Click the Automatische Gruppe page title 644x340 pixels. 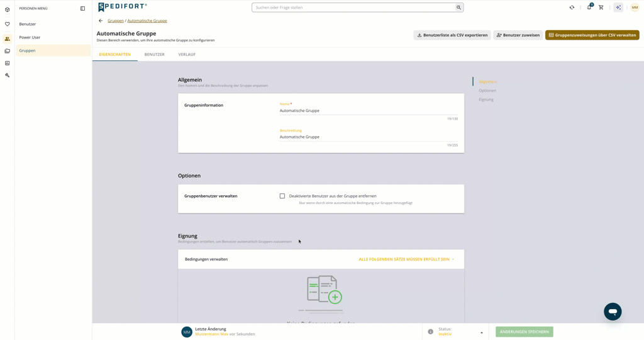pos(126,34)
